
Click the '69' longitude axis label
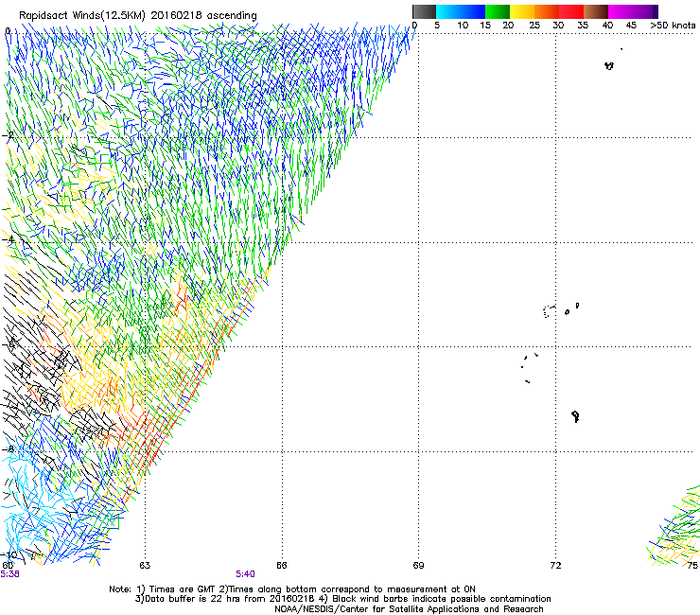coord(418,566)
